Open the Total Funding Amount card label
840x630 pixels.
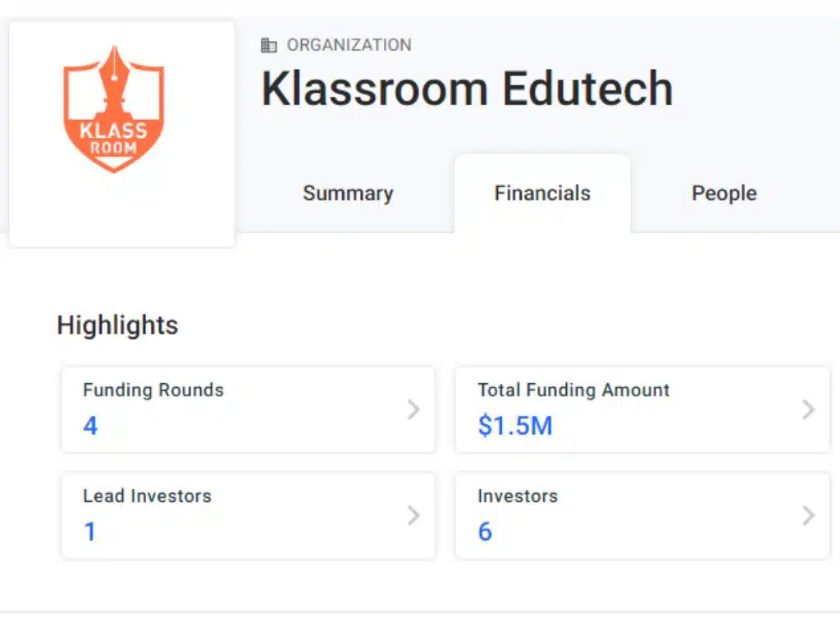click(x=573, y=390)
